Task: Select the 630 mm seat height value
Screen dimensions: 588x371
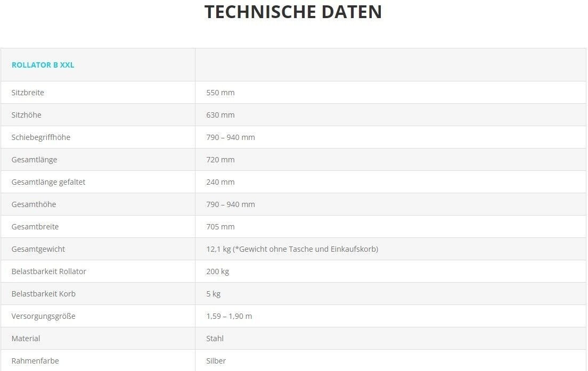Action: click(220, 115)
